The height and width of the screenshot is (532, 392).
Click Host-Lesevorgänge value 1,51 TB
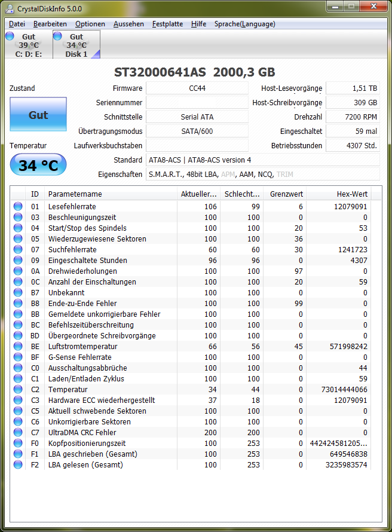(x=353, y=88)
